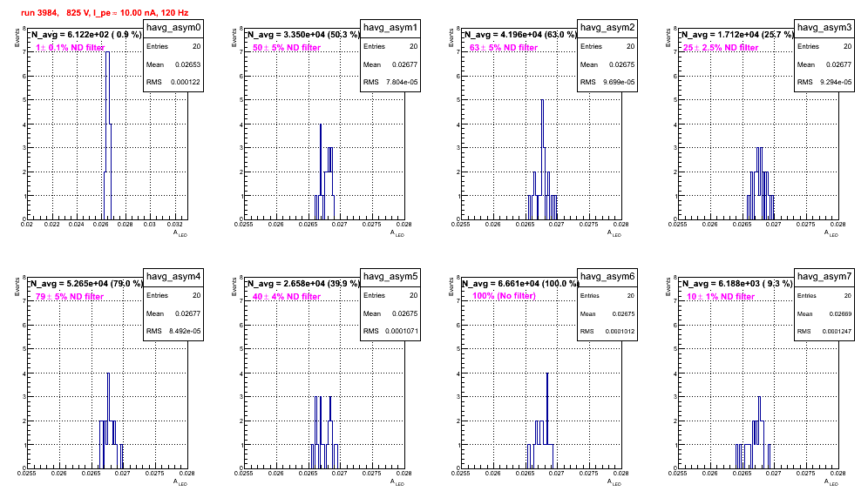Image resolution: width=868 pixels, height=498 pixels.
Task: Pick the magenta '1± 0.1% ND filter' label
Action: click(x=71, y=48)
